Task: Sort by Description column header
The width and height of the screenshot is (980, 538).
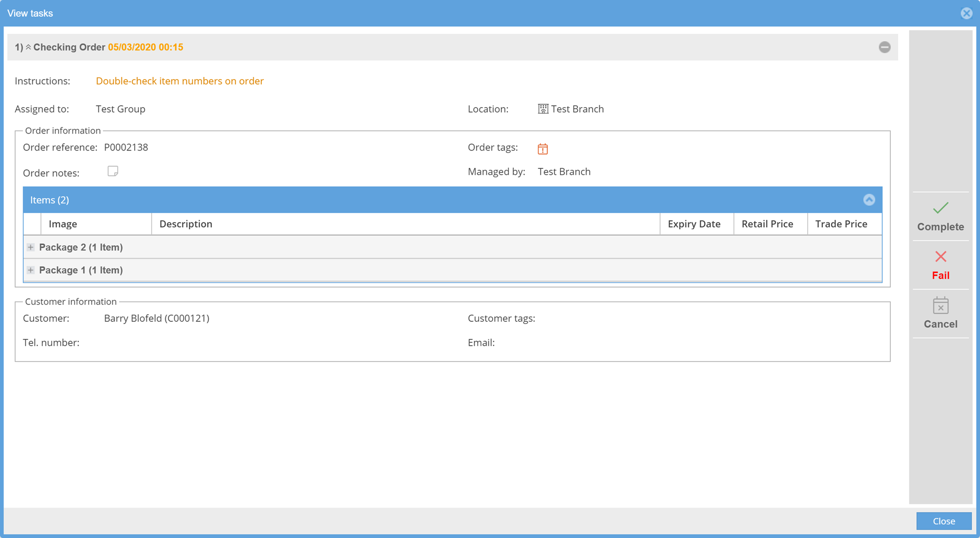Action: (x=186, y=224)
